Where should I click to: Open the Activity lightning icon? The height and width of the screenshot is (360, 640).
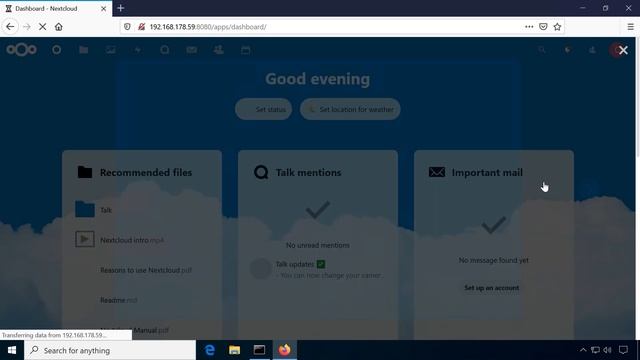138,50
